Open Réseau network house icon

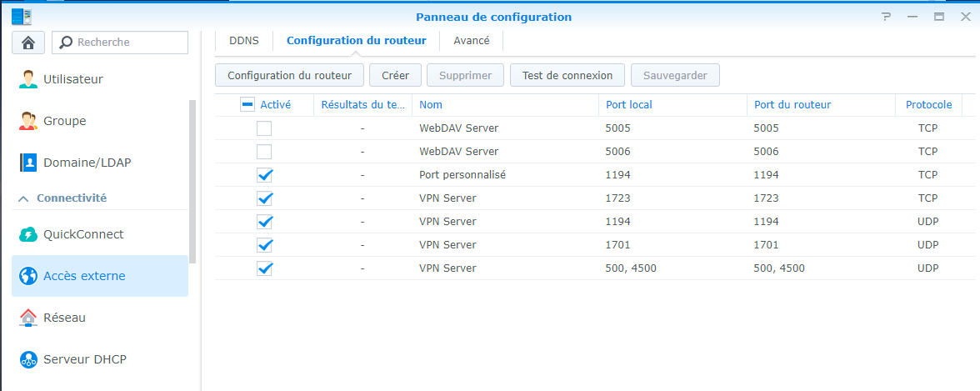28,318
